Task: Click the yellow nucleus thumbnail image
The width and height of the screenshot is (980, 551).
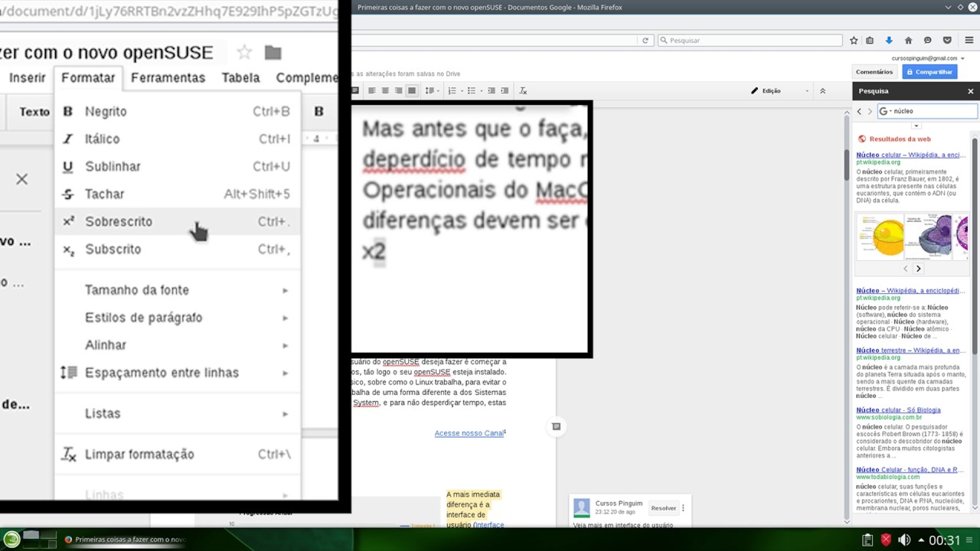Action: (880, 236)
